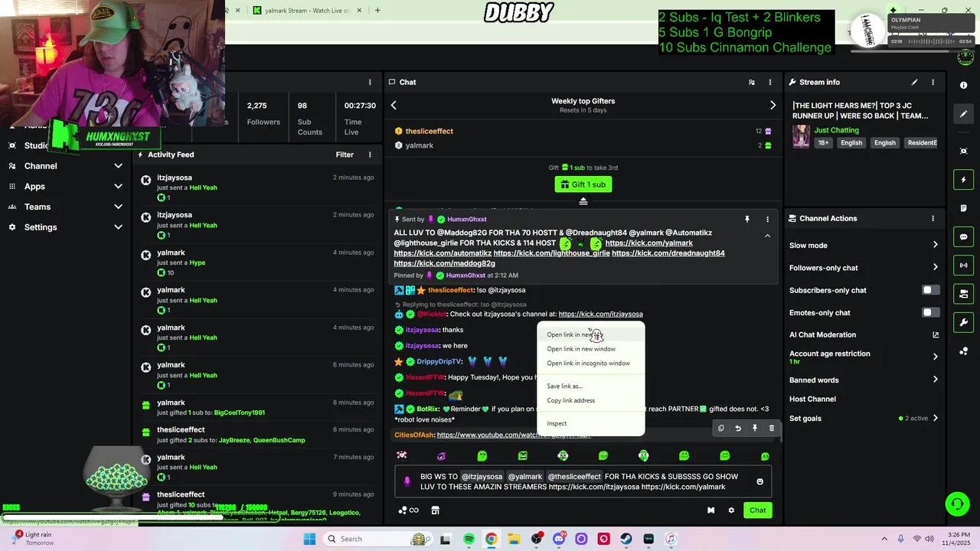Open pinned message three-dot options
980x551 pixels.
[767, 220]
